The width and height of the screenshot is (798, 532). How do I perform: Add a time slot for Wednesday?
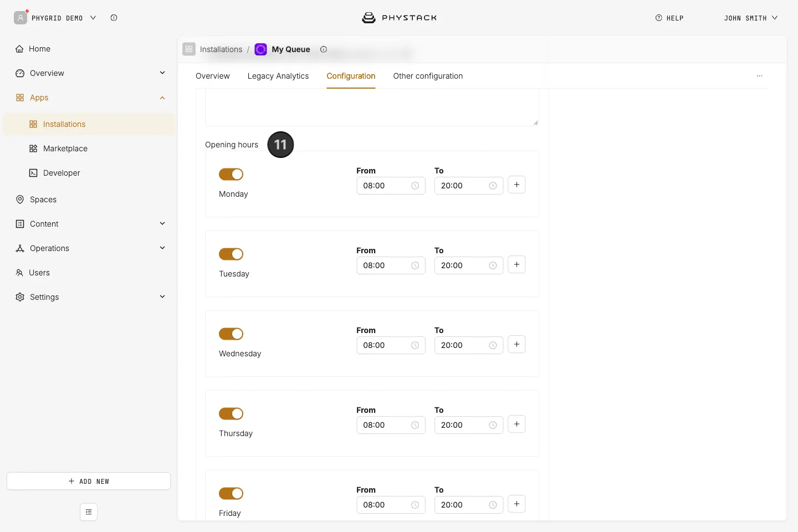(516, 344)
